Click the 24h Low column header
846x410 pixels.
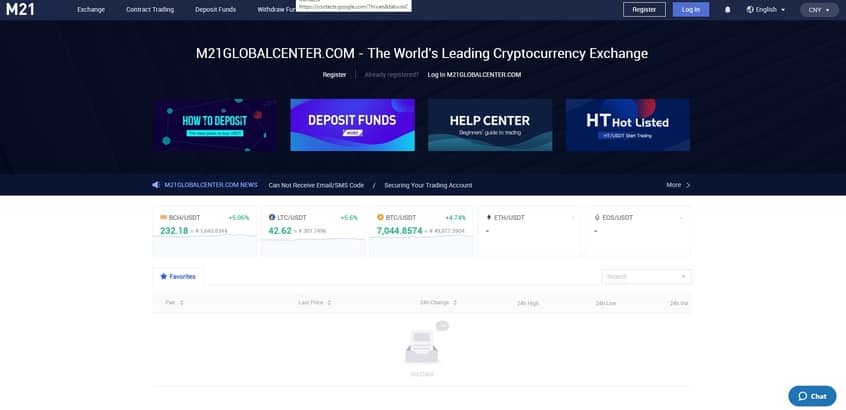point(605,303)
